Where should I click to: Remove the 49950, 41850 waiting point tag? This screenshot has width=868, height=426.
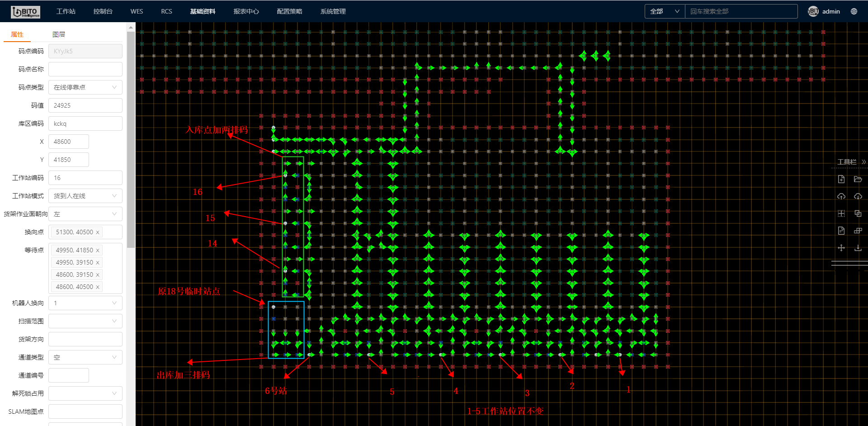(x=97, y=251)
